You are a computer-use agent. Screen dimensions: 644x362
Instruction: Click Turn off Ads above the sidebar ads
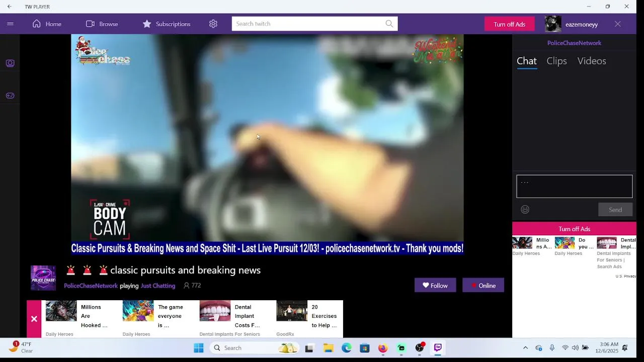click(574, 229)
